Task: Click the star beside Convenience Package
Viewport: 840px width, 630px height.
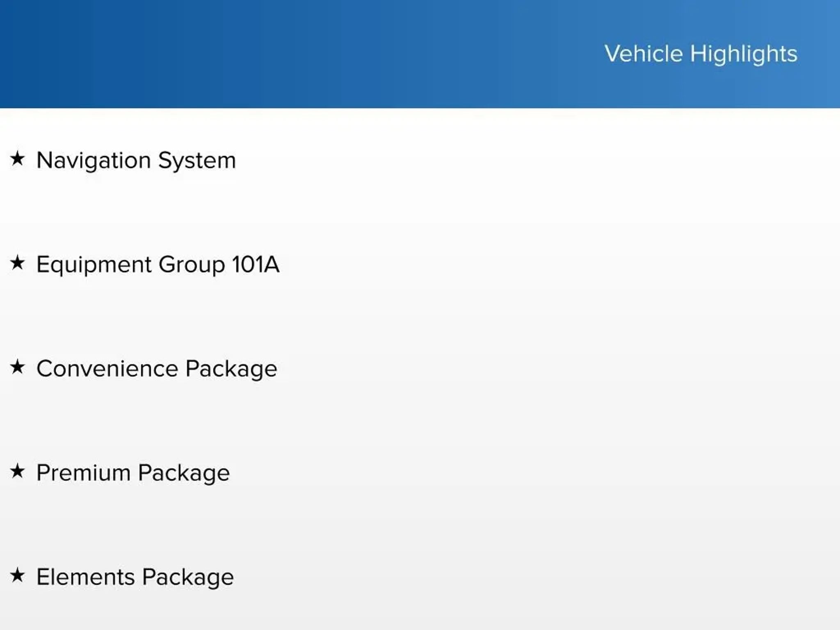Action: click(17, 367)
